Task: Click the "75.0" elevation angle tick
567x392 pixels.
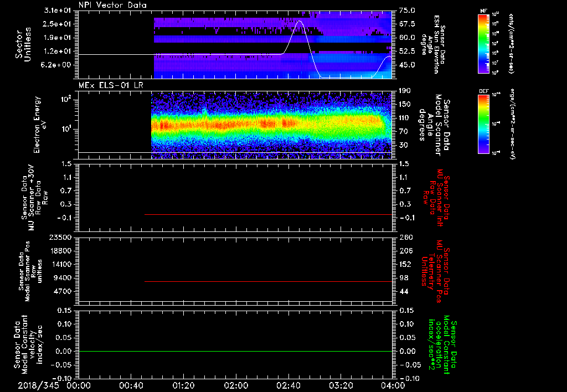Action: point(407,11)
